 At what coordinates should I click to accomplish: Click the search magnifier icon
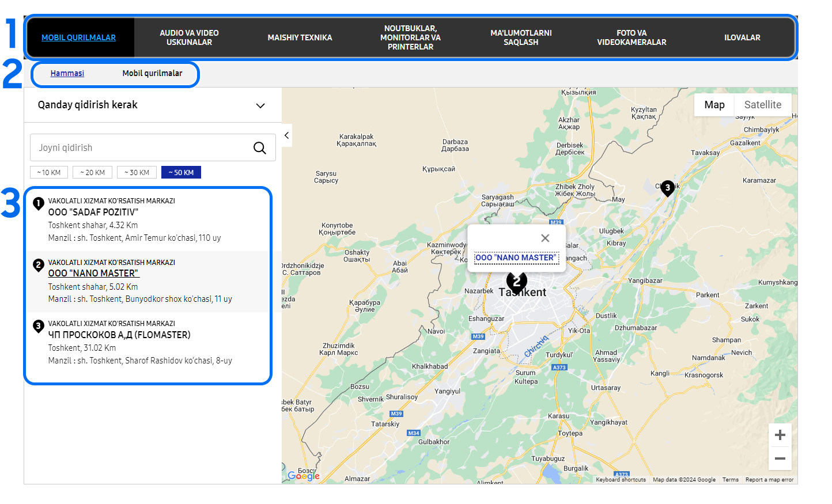click(260, 148)
